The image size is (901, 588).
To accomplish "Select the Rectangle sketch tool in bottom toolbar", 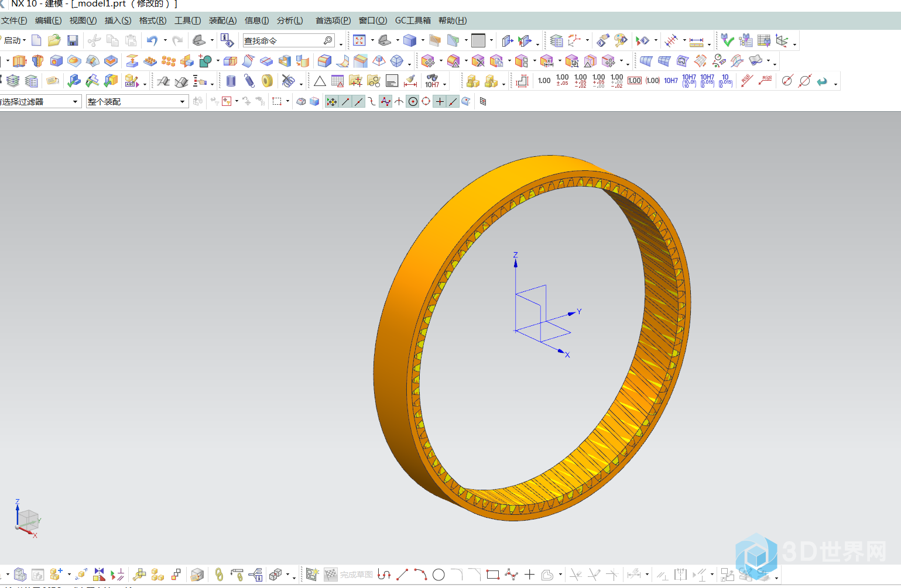I will 493,575.
